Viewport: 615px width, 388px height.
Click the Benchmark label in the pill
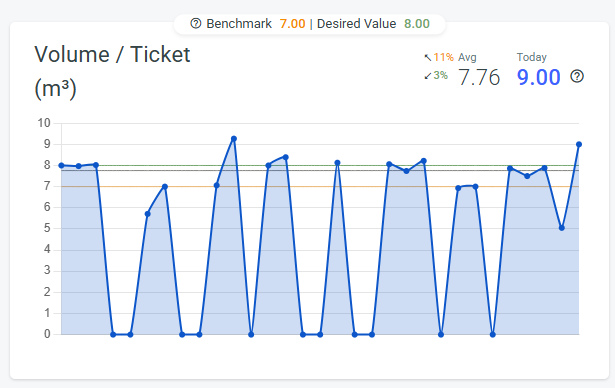pyautogui.click(x=239, y=24)
